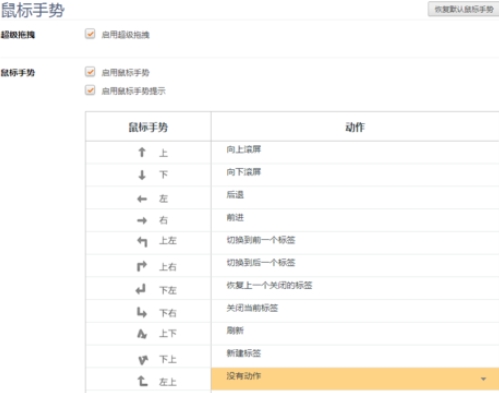The image size is (499, 393).
Task: Click the down arrow gesture icon
Action: point(142,175)
